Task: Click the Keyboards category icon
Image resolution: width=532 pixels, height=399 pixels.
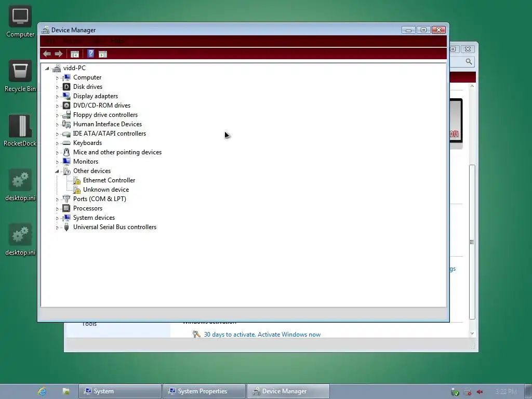Action: click(x=66, y=143)
